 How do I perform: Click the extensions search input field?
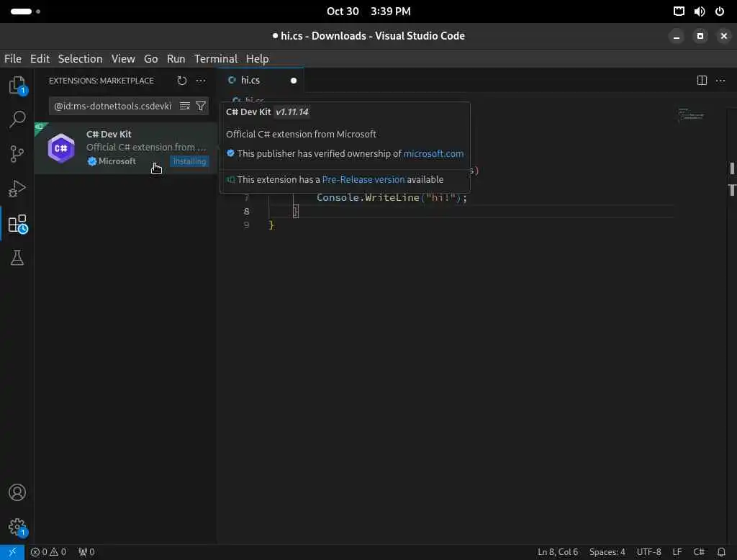pos(113,106)
